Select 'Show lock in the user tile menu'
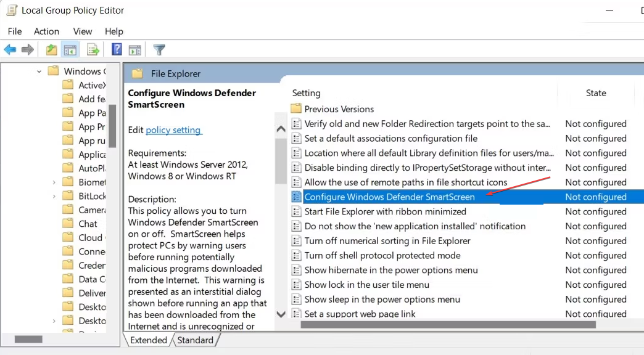 coord(367,285)
